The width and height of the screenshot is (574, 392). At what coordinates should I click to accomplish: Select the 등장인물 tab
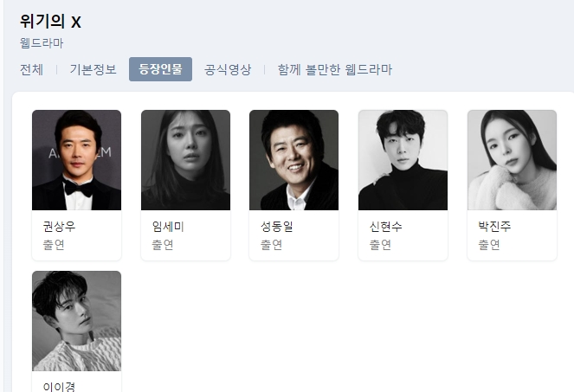[160, 69]
